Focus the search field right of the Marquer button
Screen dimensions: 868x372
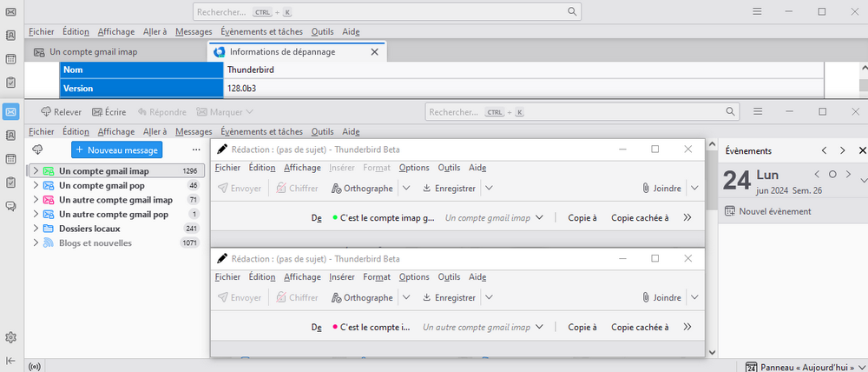pos(582,112)
